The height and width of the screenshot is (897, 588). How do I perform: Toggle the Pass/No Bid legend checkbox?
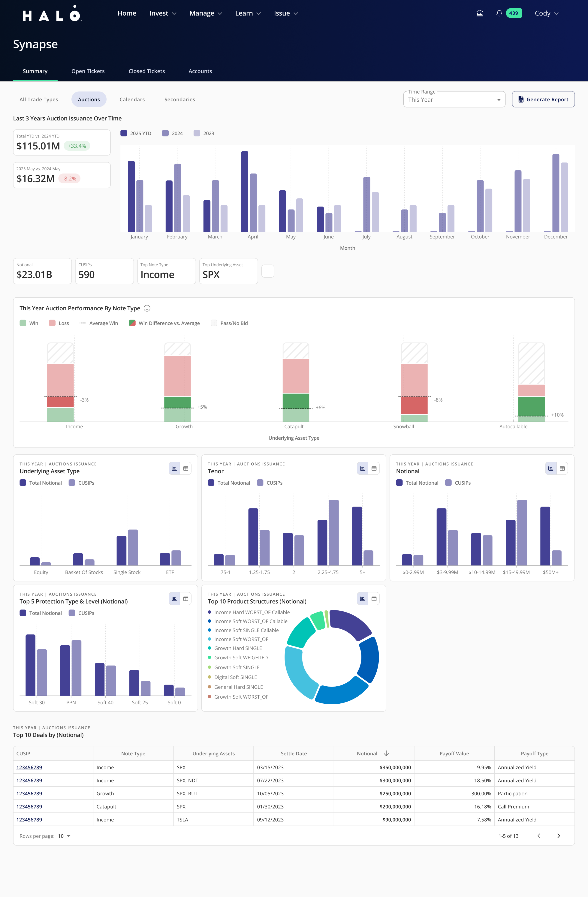[x=214, y=323]
